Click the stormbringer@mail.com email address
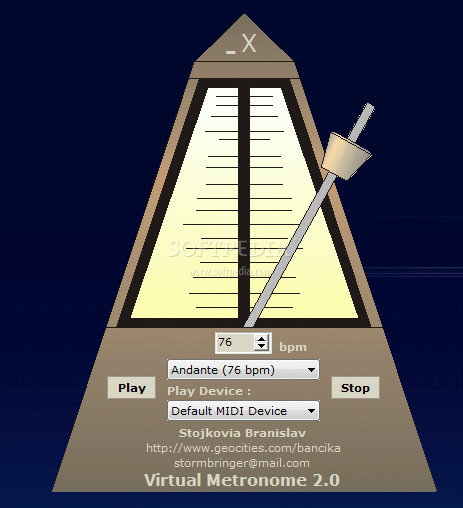Image resolution: width=463 pixels, height=508 pixels. (x=242, y=463)
